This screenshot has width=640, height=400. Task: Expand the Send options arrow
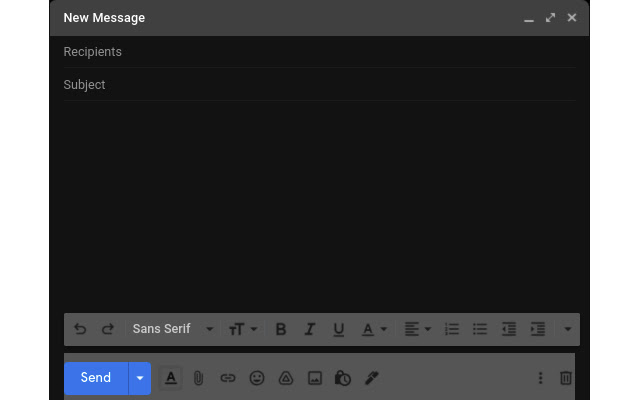coord(140,378)
